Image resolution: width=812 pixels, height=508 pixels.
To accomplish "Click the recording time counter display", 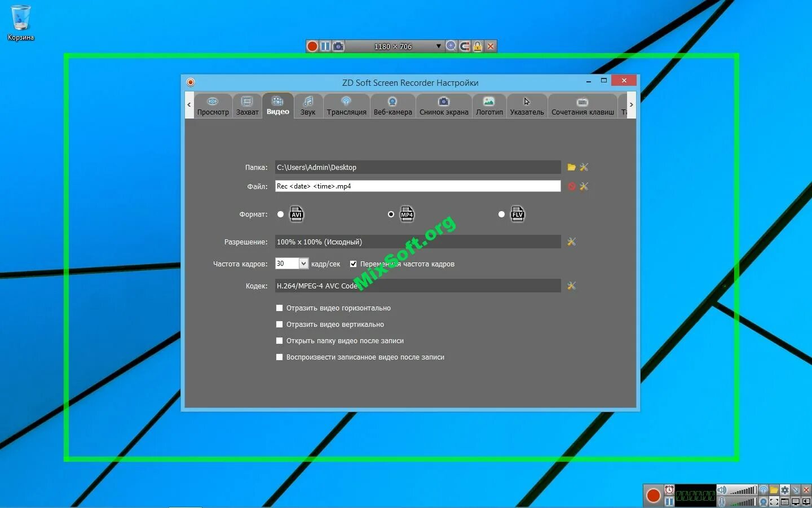I will pos(695,496).
